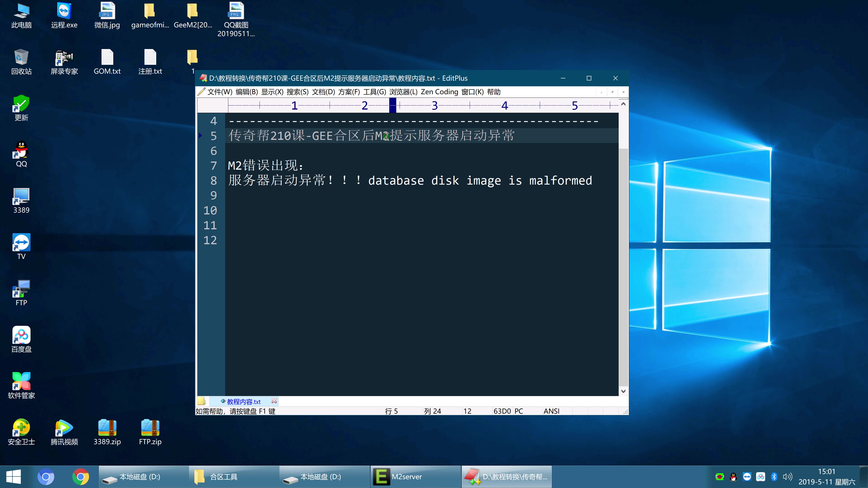
Task: Launch blue Chromium browser in taskbar
Action: [46, 477]
